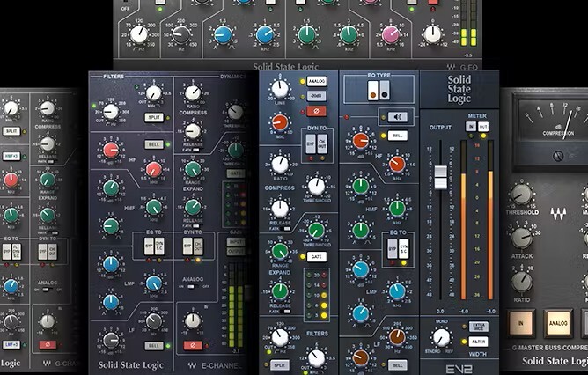588x375 pixels.
Task: Click the red HF gain knob in E-Channel
Action: click(111, 150)
